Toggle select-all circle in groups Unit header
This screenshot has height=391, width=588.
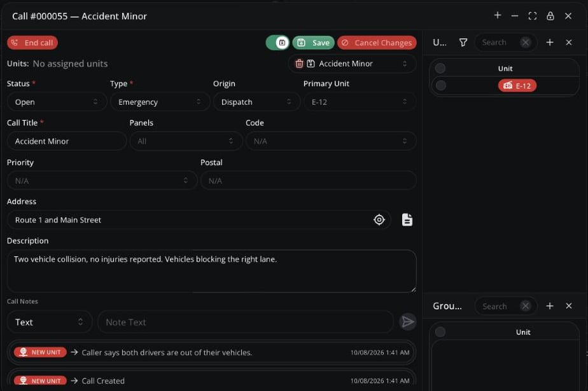(440, 332)
